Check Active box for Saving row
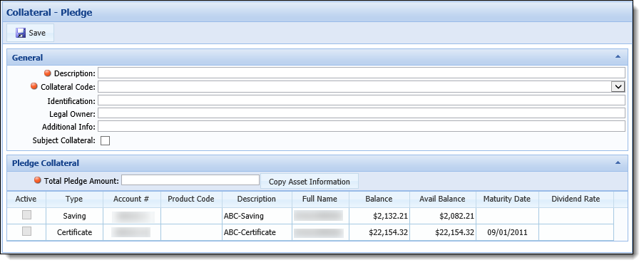The height and width of the screenshot is (265, 644). (x=26, y=215)
